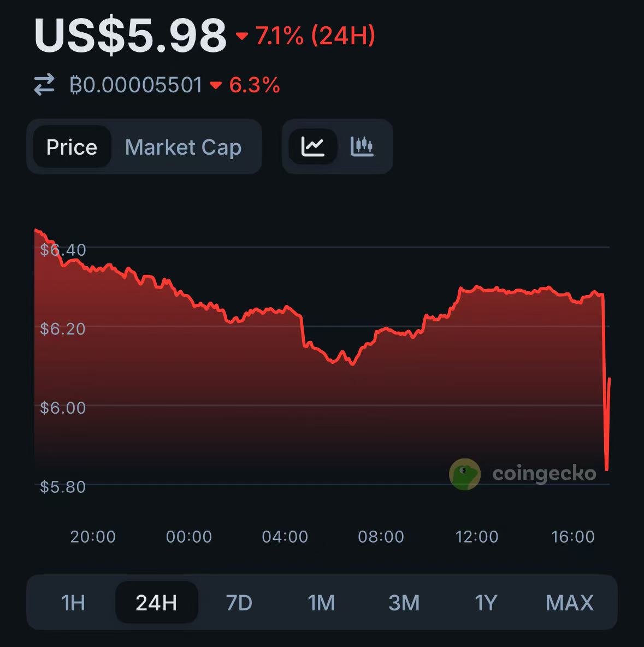Select the Market Cap toggle
This screenshot has width=644, height=647.
[x=183, y=147]
